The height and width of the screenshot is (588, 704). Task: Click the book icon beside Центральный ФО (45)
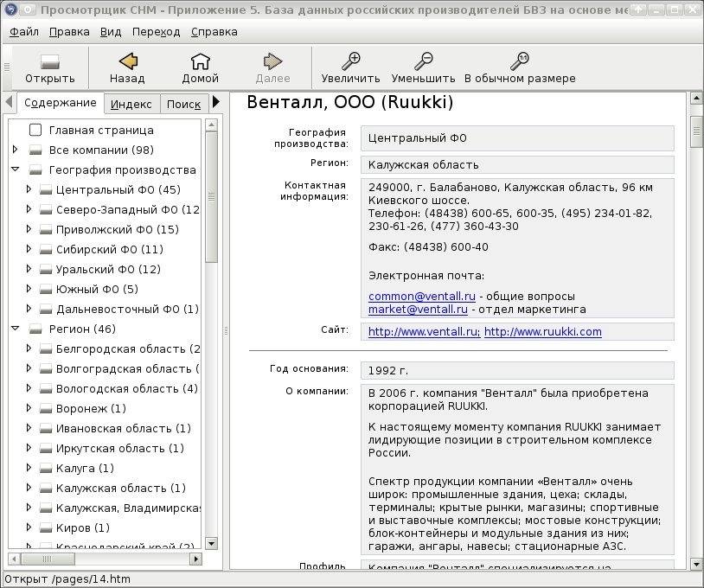(45, 190)
